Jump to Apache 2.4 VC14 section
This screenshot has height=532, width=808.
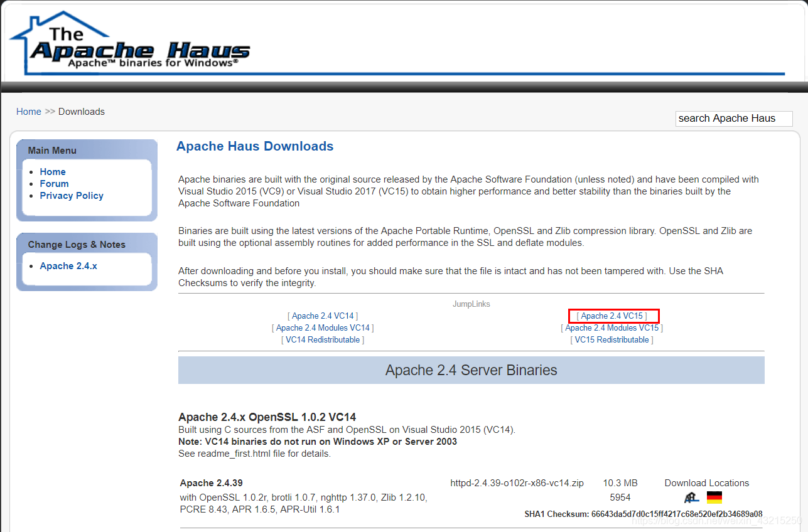point(323,316)
